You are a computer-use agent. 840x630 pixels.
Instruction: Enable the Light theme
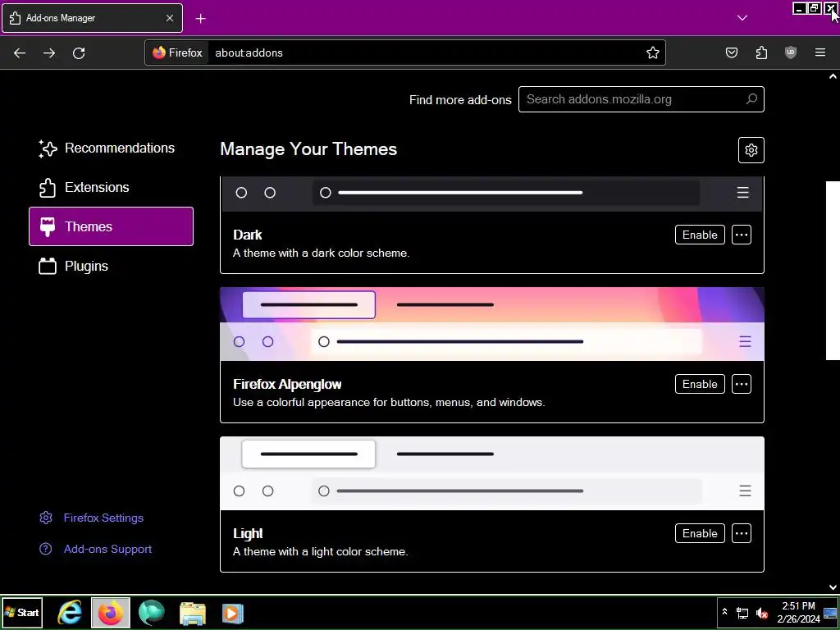(700, 533)
